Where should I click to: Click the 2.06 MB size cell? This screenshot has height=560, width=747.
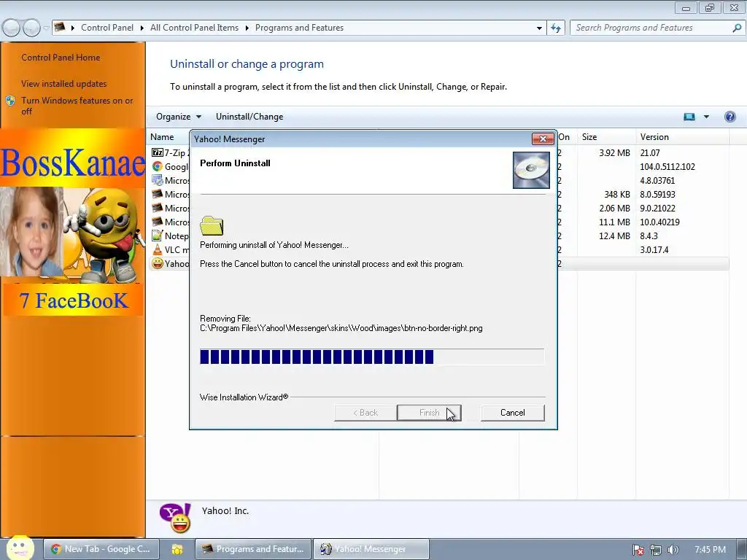click(614, 208)
